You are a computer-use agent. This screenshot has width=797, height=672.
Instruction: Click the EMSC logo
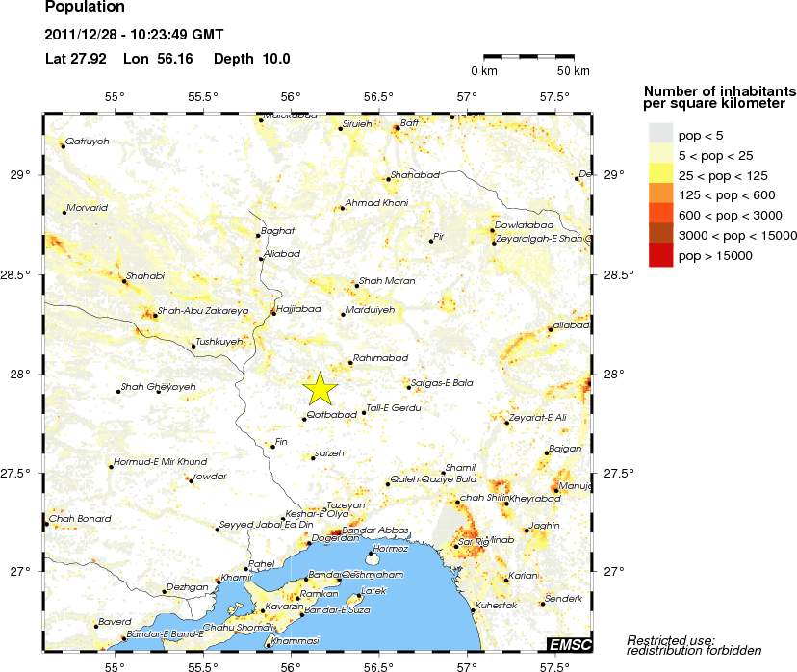[x=569, y=643]
